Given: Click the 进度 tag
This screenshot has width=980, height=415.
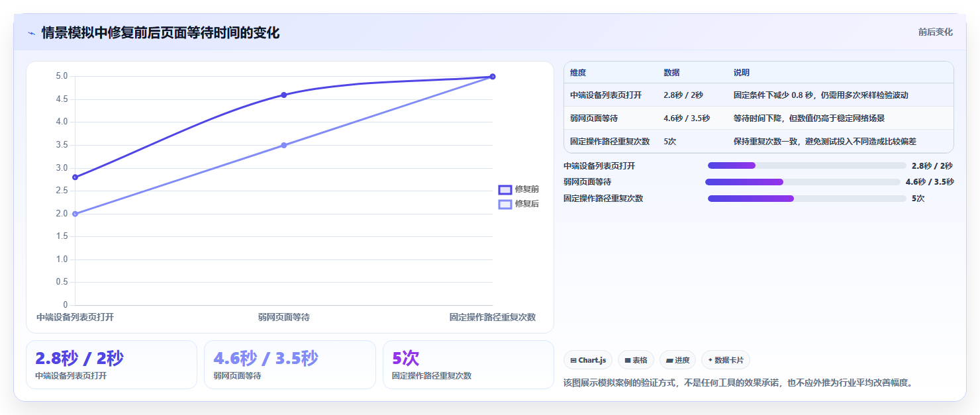Looking at the screenshot, I should (x=677, y=360).
